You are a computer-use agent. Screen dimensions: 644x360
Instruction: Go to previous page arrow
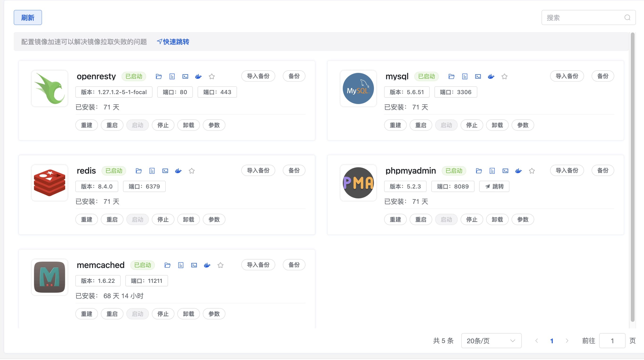(x=537, y=341)
